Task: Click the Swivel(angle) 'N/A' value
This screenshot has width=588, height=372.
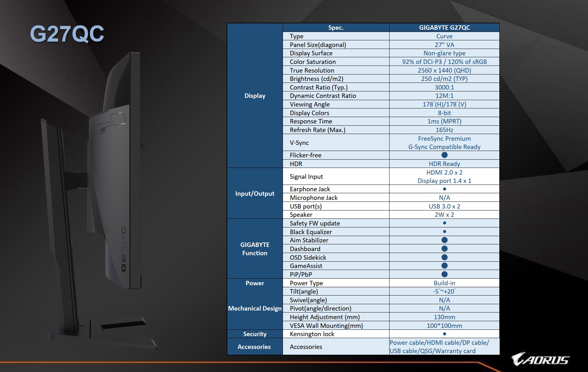Action: tap(444, 300)
